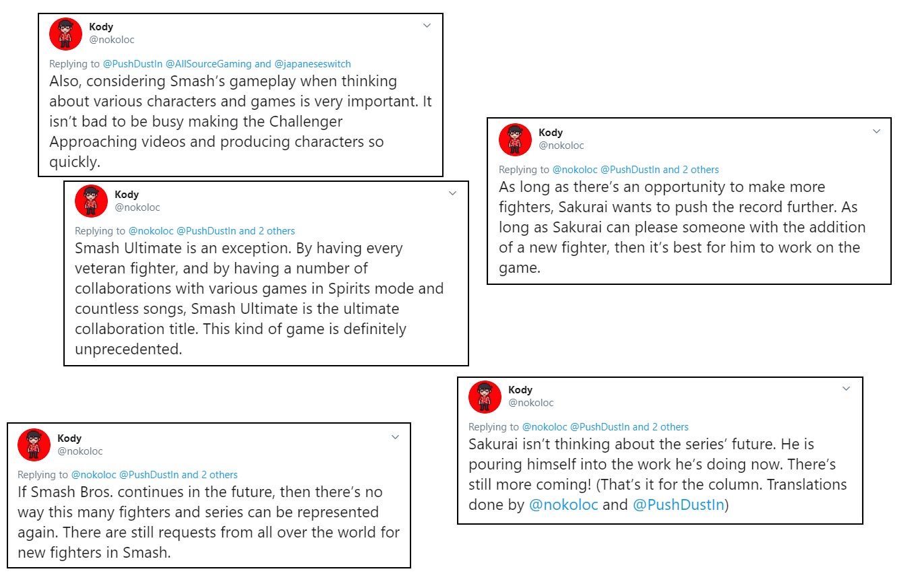The height and width of the screenshot is (588, 914).
Task: Click @PushDustIn in the bottom-right tweet body
Action: point(677,504)
